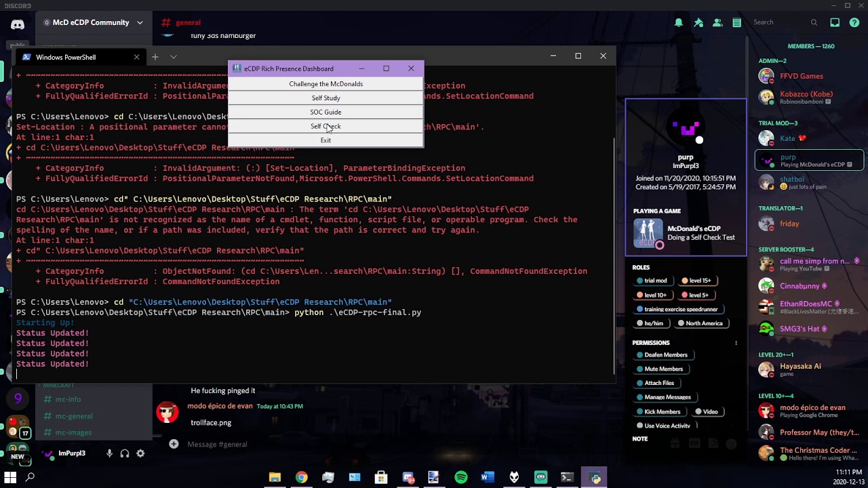Open notification settings bell in Discord header
Viewport: 868px width, 488px height.
coord(679,22)
